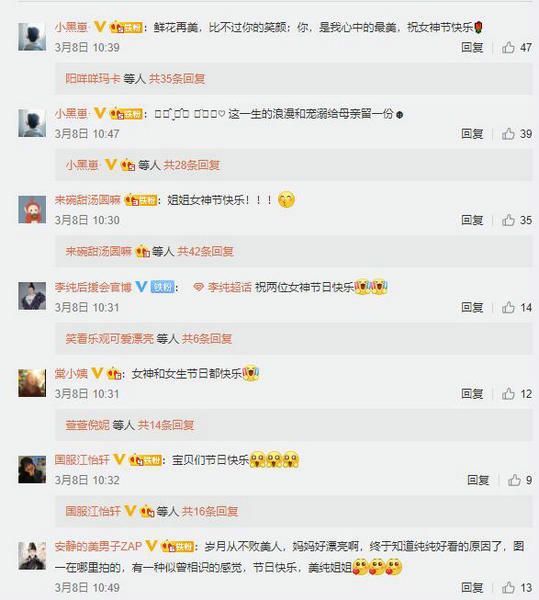
Task: Click thumbs-up on 安静的美男子ZAP's comment
Action: pyautogui.click(x=508, y=587)
